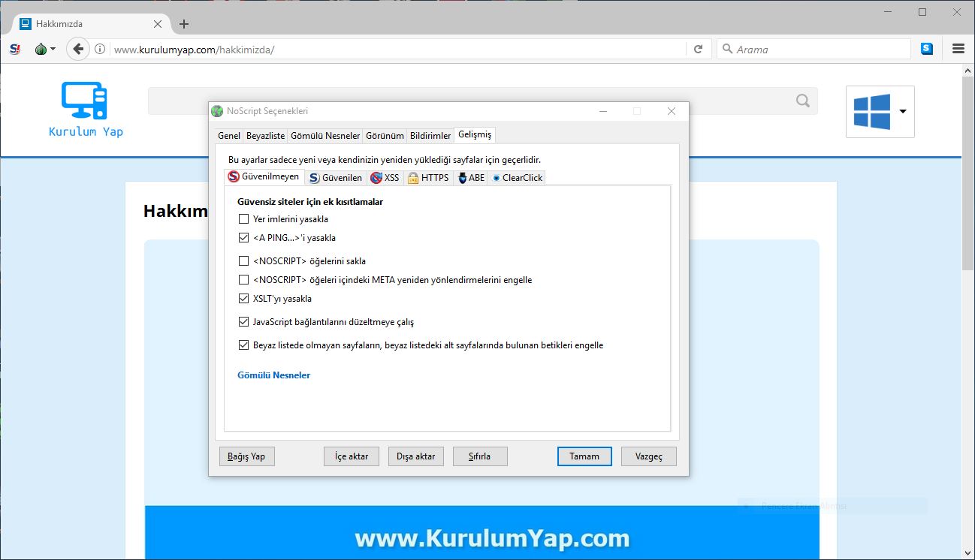Open the Gömülü Nesneler tab
The height and width of the screenshot is (560, 975).
[325, 136]
